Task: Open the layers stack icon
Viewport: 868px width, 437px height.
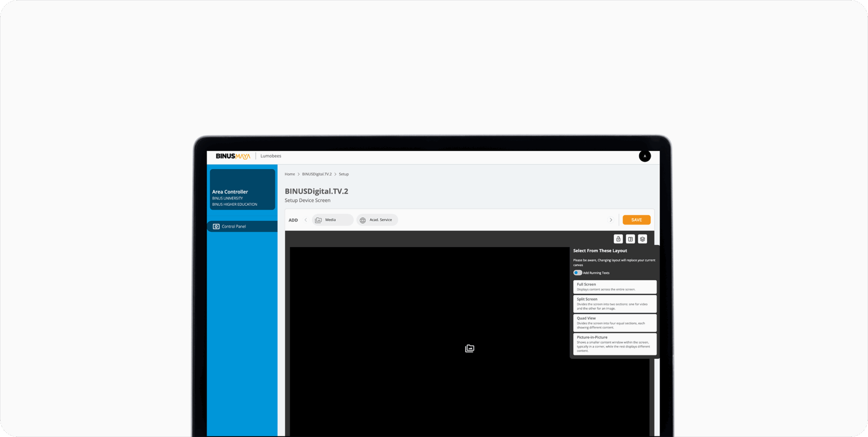Action: pyautogui.click(x=642, y=239)
